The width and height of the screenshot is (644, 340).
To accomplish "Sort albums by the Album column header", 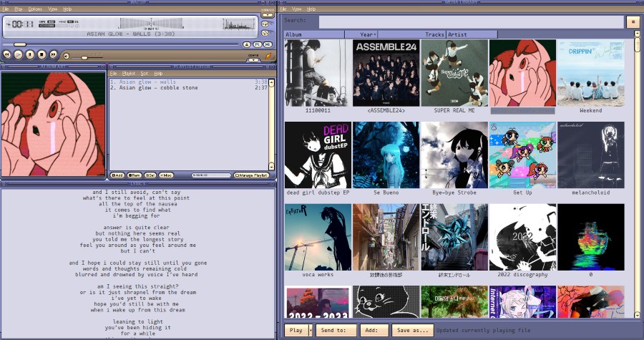I will click(314, 34).
